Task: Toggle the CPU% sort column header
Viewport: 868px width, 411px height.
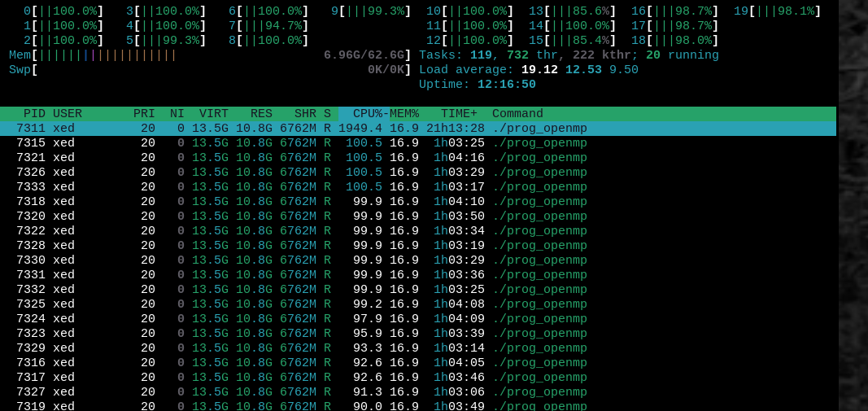Action: (x=364, y=114)
